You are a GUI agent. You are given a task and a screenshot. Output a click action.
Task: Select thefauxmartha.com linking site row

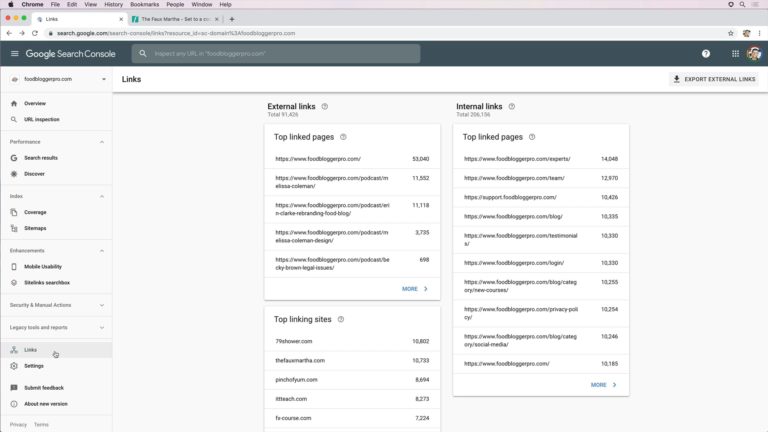[352, 360]
